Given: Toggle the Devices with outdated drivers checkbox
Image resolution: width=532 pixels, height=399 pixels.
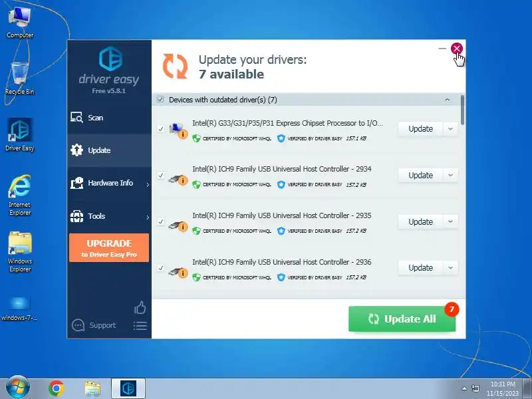Looking at the screenshot, I should pos(160,99).
